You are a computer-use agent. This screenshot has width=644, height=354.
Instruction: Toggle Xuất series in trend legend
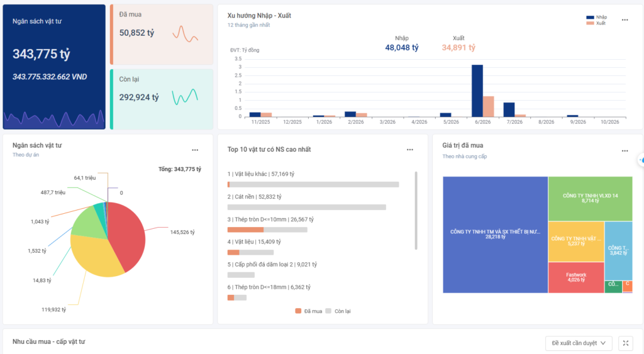pyautogui.click(x=596, y=23)
